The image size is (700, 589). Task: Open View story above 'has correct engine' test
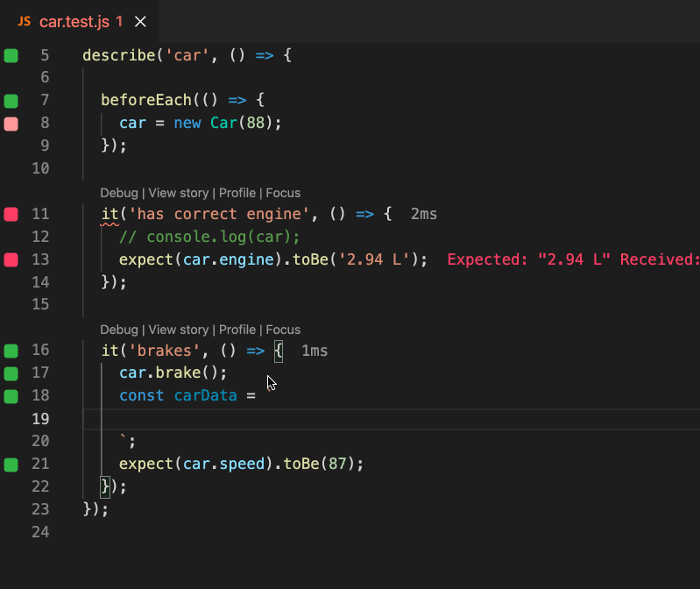point(179,193)
